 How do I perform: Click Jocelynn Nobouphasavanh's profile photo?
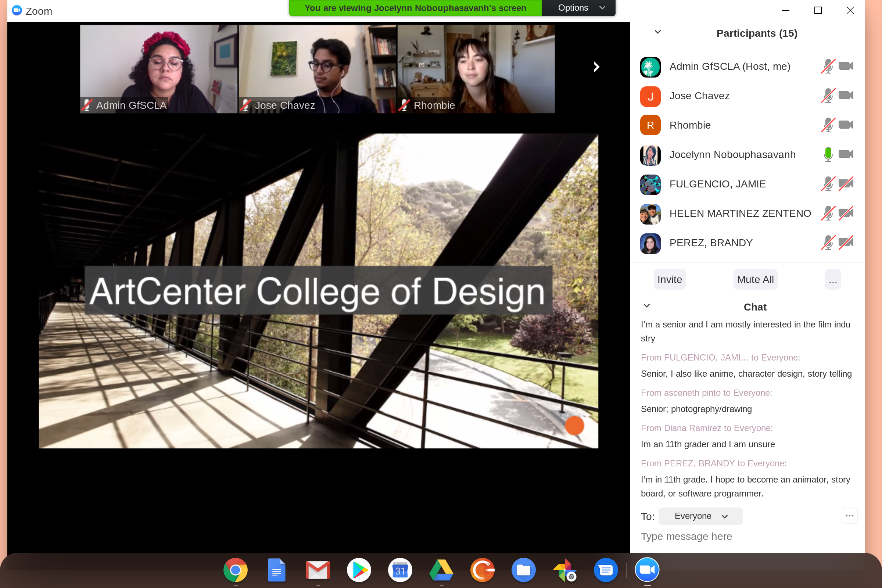(650, 155)
